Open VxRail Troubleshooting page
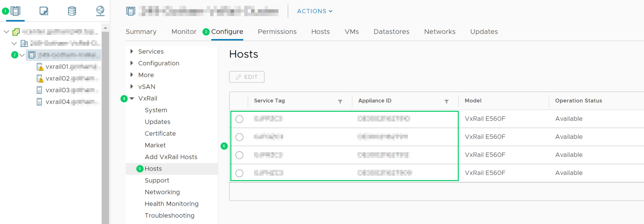The height and width of the screenshot is (224, 644). tap(169, 215)
